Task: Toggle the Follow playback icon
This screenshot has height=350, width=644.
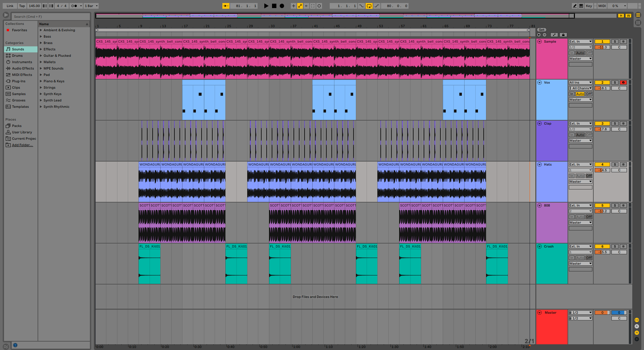Action: point(226,6)
